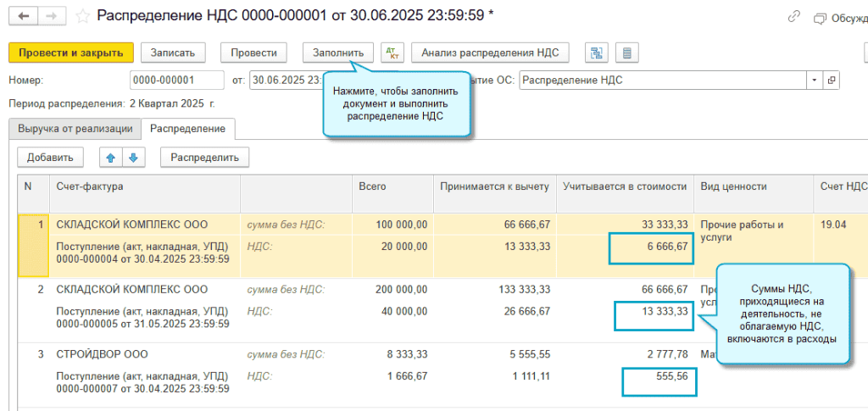868x411 pixels.
Task: Add document to favorites with star icon
Action: [x=82, y=16]
